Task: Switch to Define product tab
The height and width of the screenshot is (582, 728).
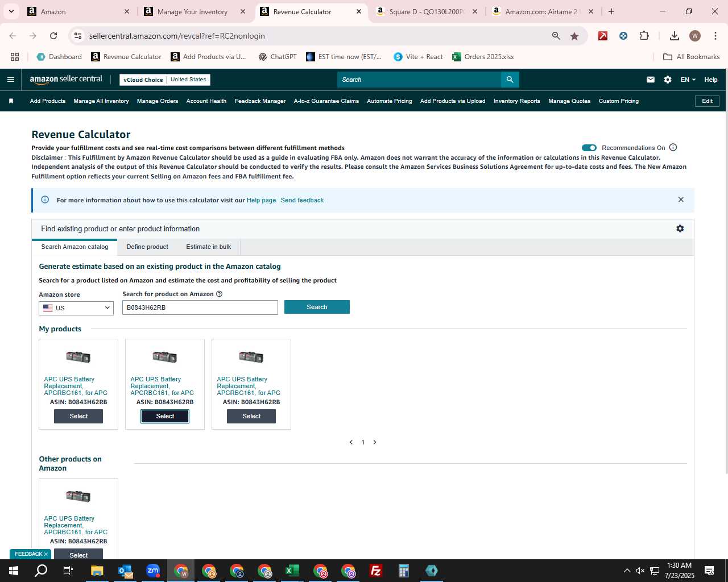Action: point(147,247)
